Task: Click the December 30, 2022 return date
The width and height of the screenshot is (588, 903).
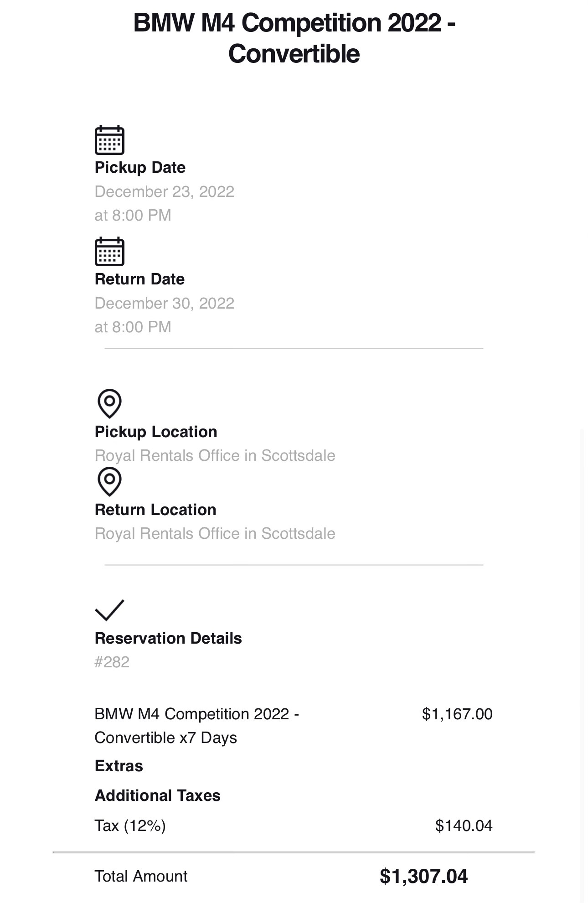Action: [x=164, y=303]
